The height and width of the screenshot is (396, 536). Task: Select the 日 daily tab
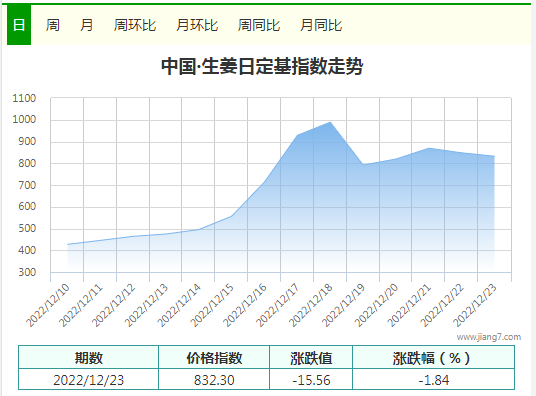click(19, 25)
